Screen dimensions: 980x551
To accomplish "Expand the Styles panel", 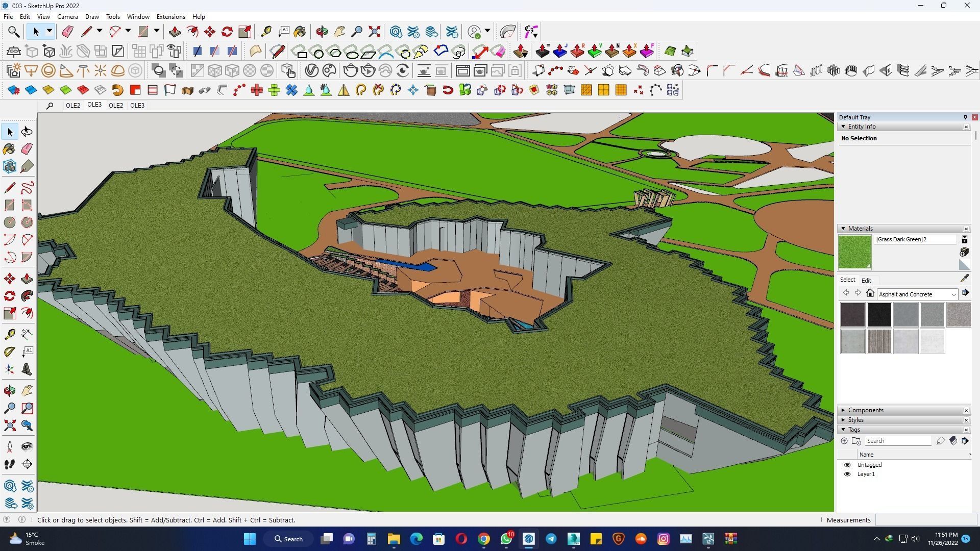I will (x=855, y=420).
